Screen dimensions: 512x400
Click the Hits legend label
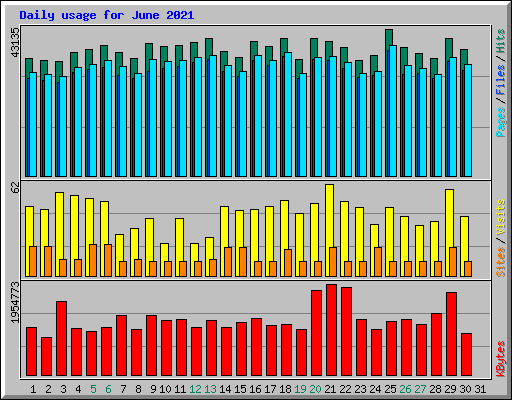coord(501,41)
